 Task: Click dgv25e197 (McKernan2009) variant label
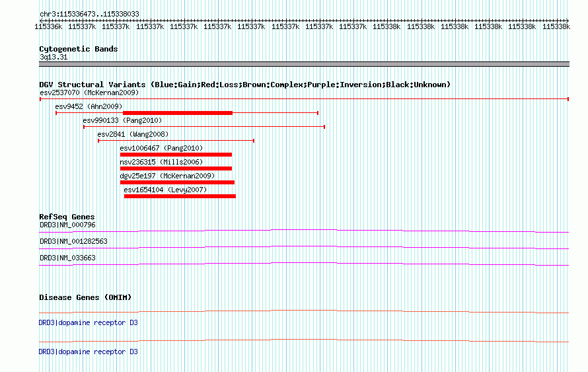[167, 176]
